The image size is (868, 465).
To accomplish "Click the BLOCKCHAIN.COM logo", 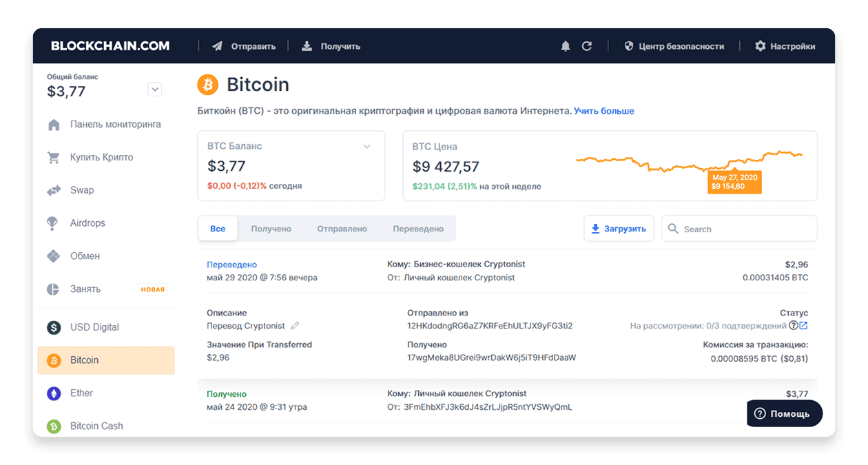I will pos(110,46).
